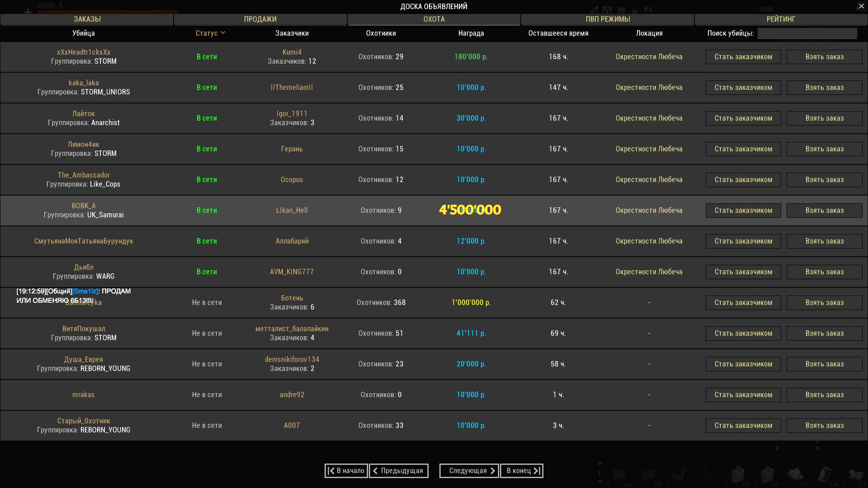868x488 pixels.
Task: Click customer name Ботень
Action: [x=292, y=298]
